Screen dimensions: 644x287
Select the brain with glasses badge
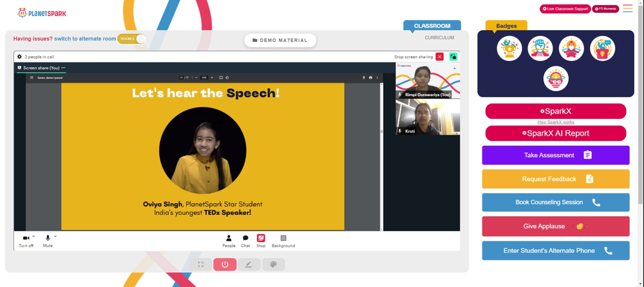coord(556,79)
